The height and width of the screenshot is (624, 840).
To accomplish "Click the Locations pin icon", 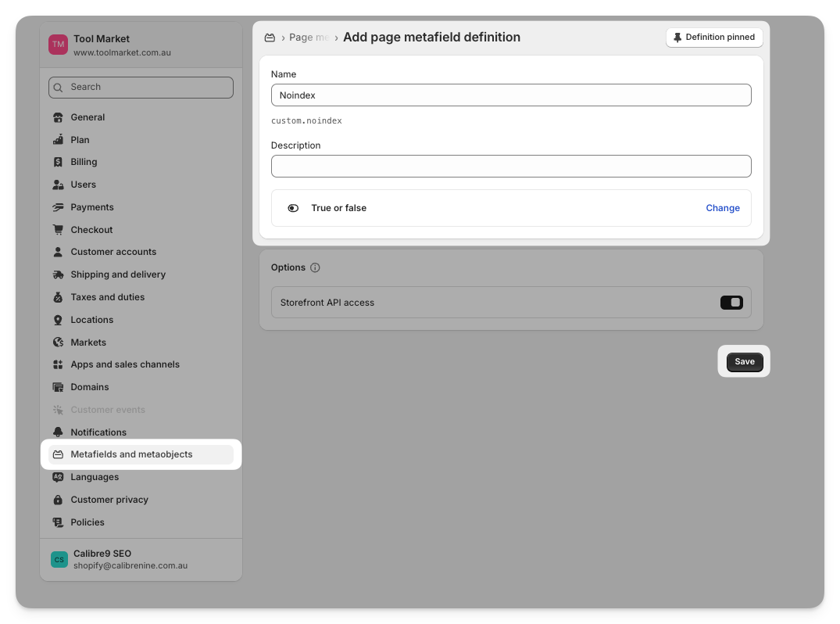I will [x=58, y=320].
